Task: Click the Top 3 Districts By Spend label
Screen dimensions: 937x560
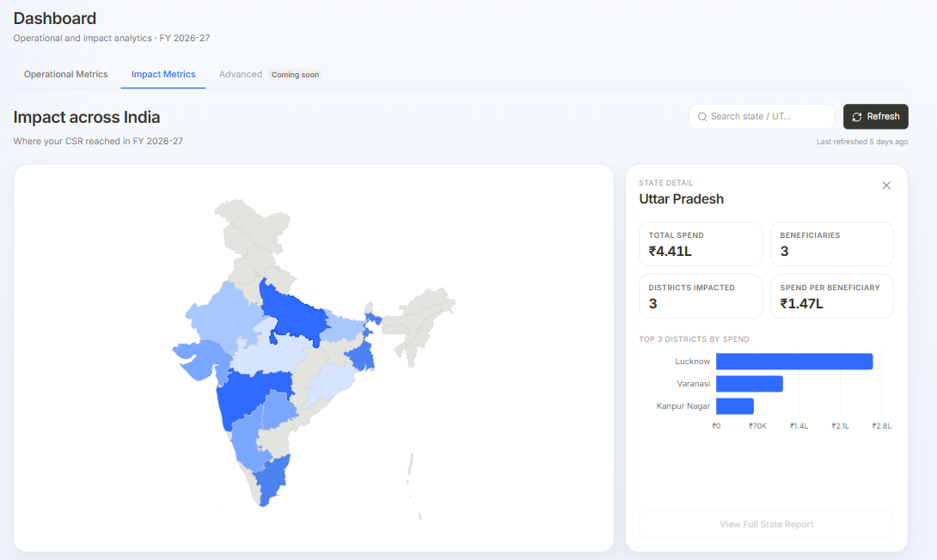Action: pos(694,339)
